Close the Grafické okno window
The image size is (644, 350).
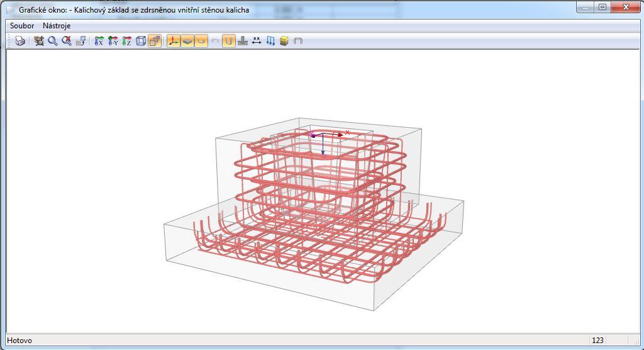(626, 7)
